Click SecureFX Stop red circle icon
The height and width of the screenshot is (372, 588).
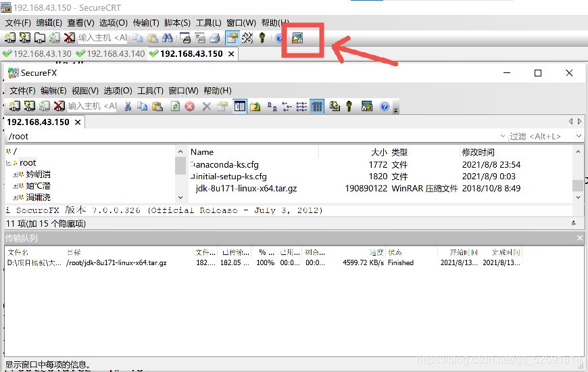point(190,107)
